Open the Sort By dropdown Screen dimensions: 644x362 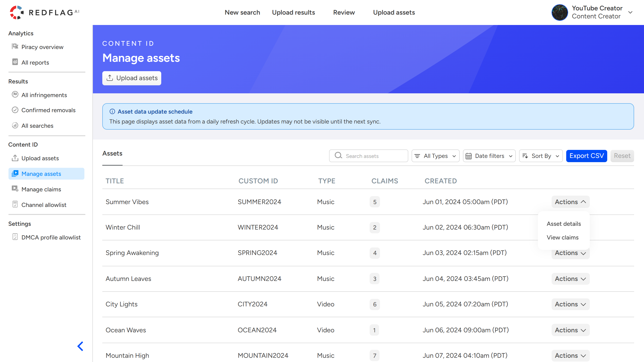tap(541, 156)
